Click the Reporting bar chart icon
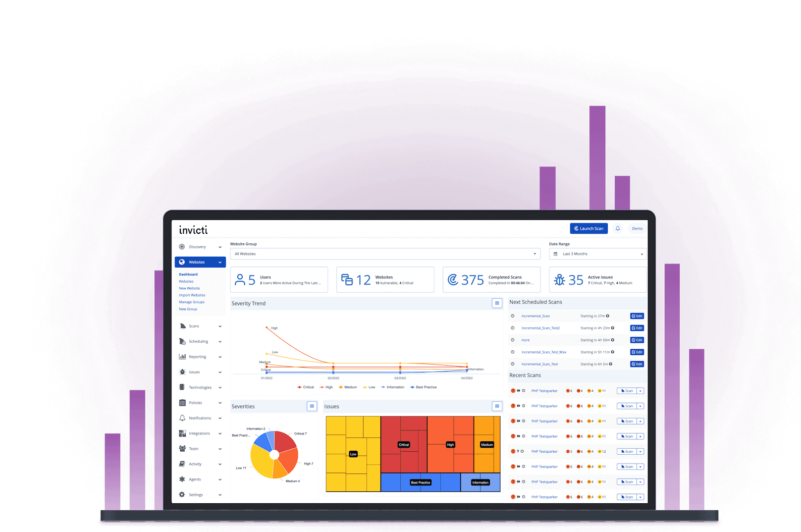The height and width of the screenshot is (532, 801). point(182,357)
